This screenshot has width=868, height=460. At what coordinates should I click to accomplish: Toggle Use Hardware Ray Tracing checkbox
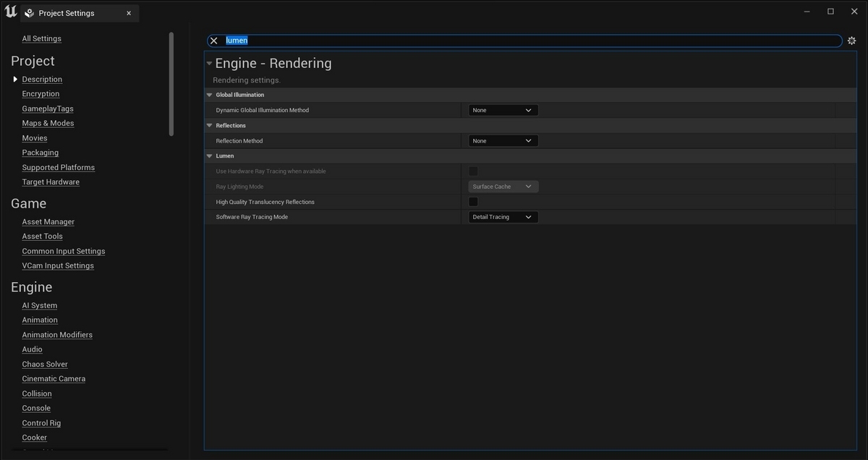point(473,171)
